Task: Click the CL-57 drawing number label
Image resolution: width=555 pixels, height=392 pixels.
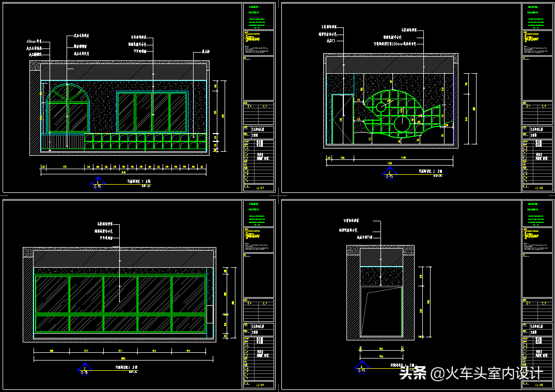Action: [259, 189]
